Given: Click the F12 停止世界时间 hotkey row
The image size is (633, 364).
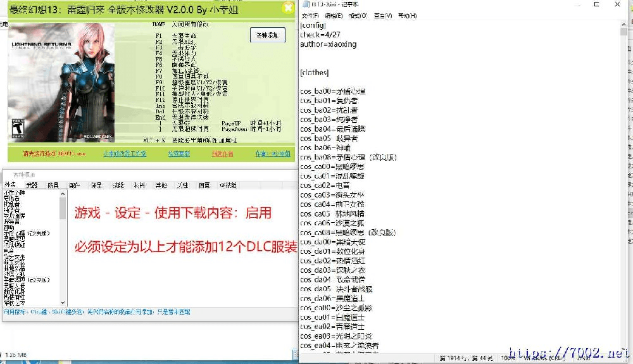Looking at the screenshot, I should (182, 99).
